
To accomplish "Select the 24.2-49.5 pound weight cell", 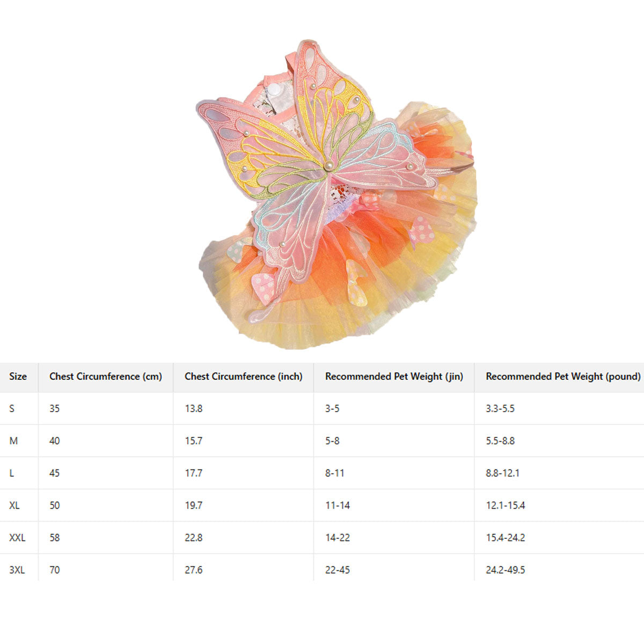I will pyautogui.click(x=506, y=570).
